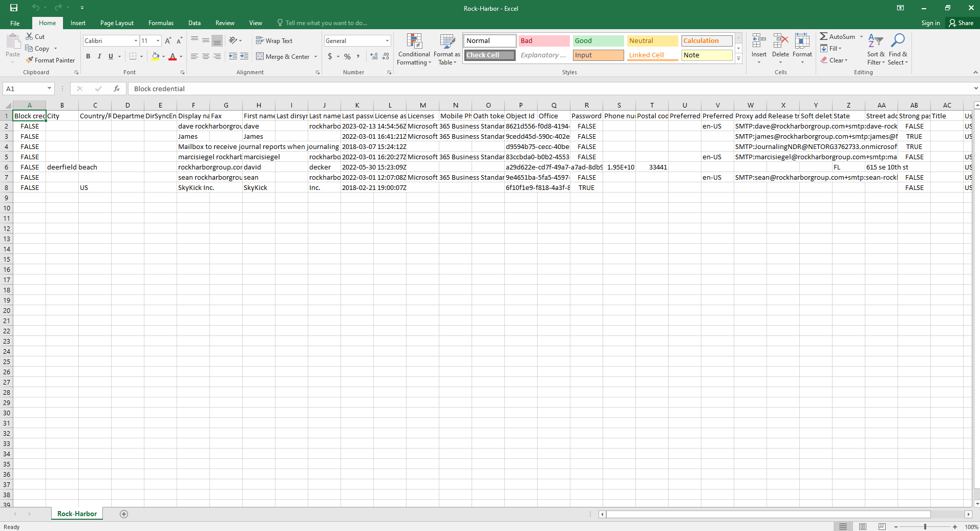Expand the cell styles gallery
The image size is (980, 531).
coord(739,59)
